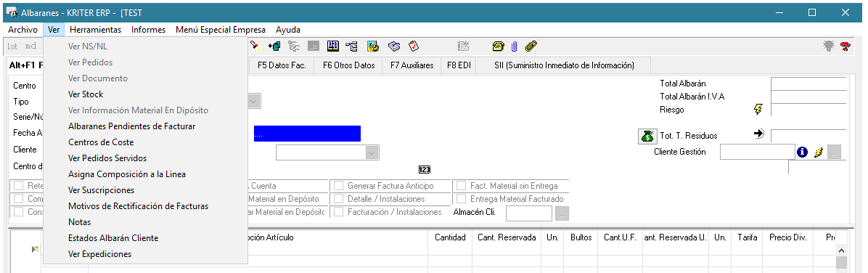
Task: Click the blue info icon beside Cliente Gestión
Action: click(x=803, y=152)
